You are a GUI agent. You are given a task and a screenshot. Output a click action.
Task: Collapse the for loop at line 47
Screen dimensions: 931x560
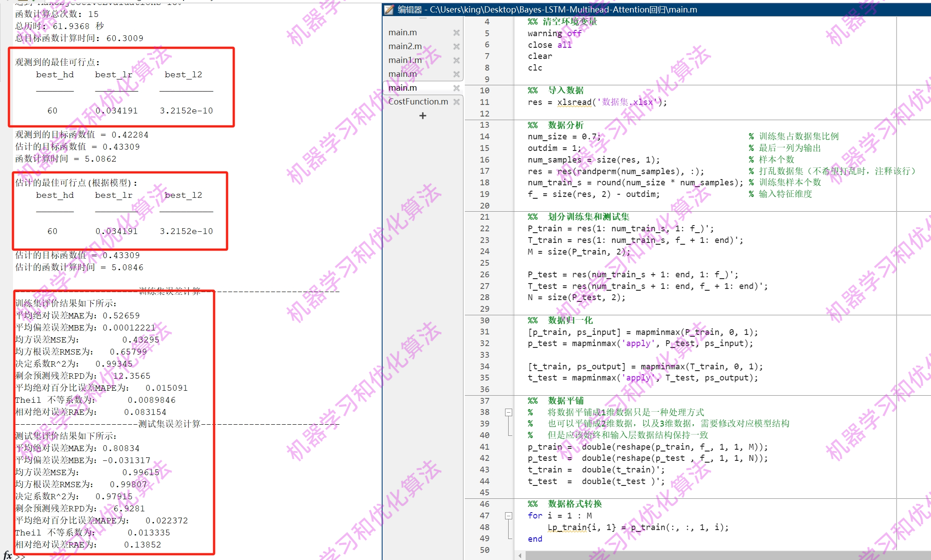pyautogui.click(x=509, y=516)
